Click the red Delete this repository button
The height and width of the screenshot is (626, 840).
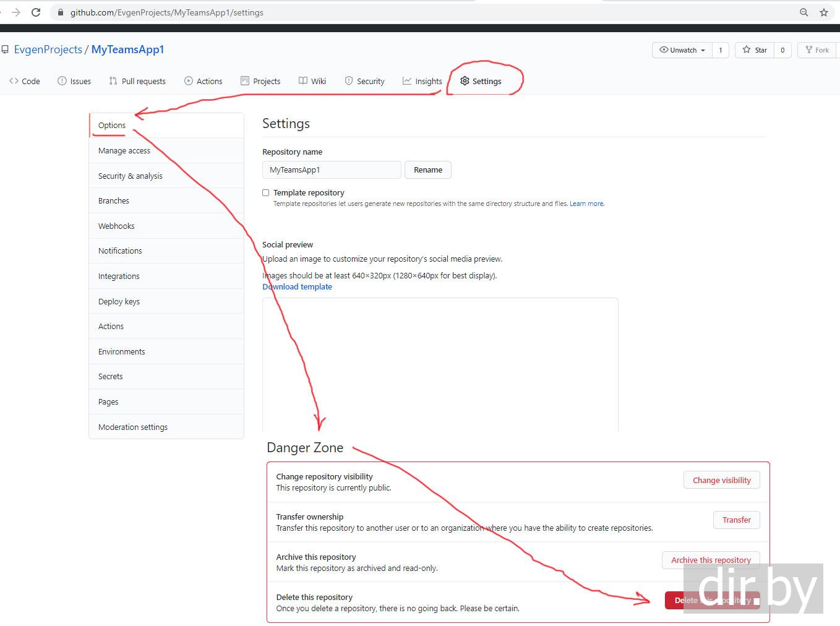point(713,601)
